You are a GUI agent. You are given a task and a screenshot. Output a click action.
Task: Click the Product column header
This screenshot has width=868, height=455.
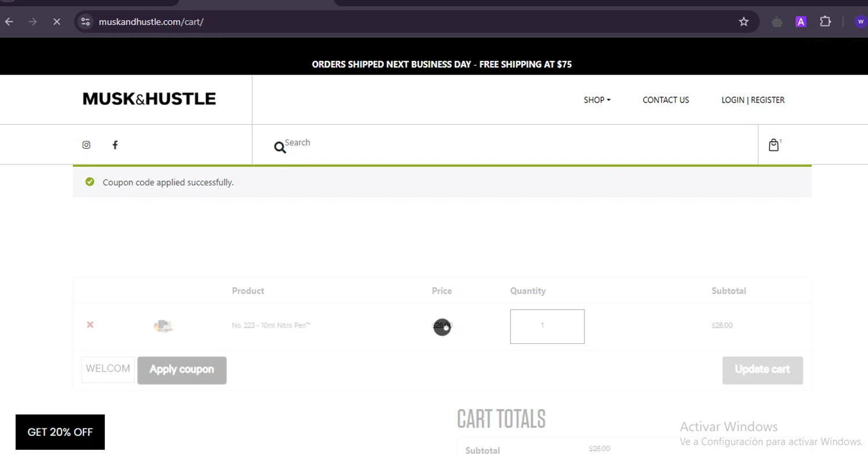click(x=248, y=291)
